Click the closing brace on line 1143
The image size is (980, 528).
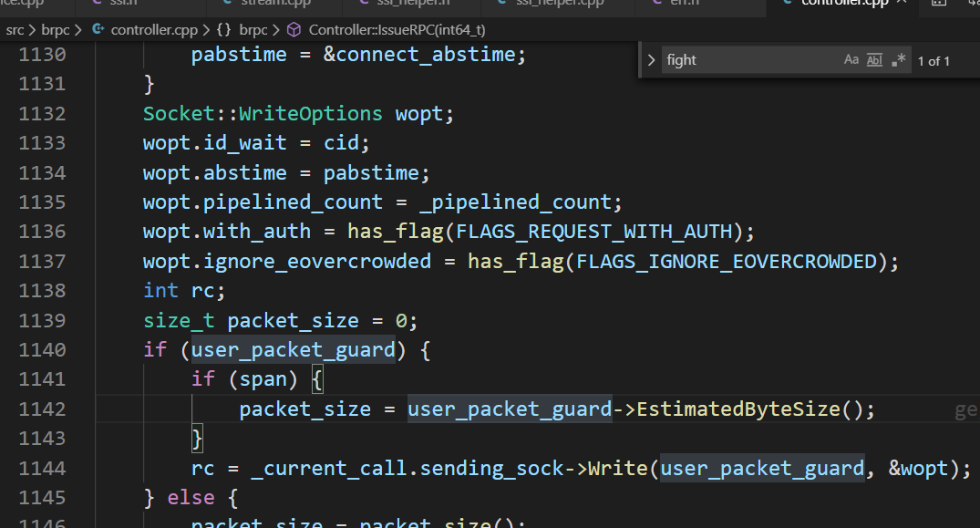[x=197, y=439]
